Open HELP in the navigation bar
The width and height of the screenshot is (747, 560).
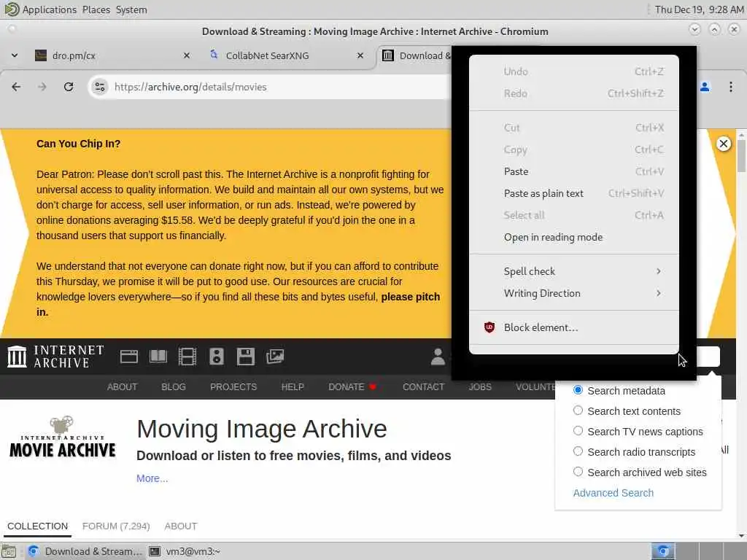pos(293,386)
